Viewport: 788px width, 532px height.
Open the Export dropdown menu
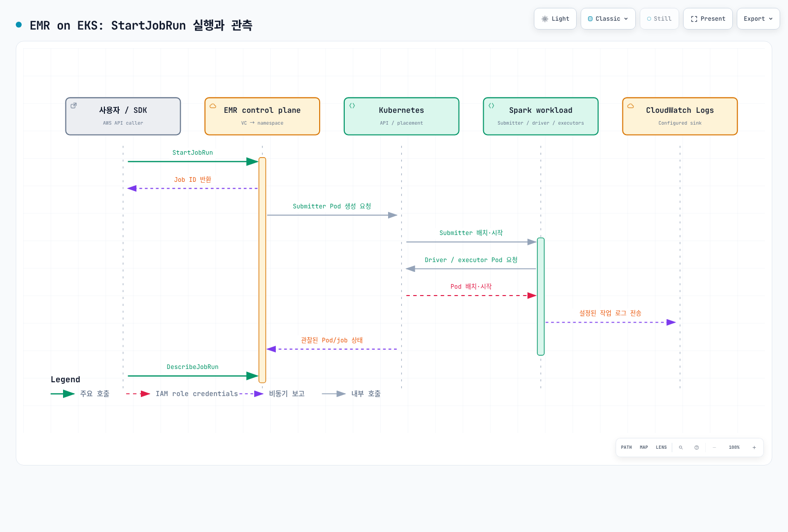(x=758, y=19)
